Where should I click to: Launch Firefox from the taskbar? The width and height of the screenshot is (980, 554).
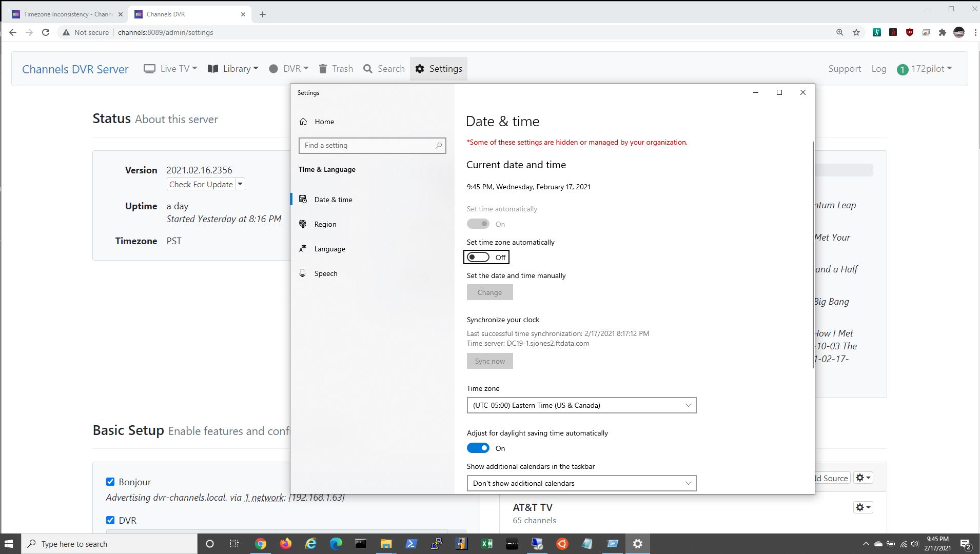286,544
